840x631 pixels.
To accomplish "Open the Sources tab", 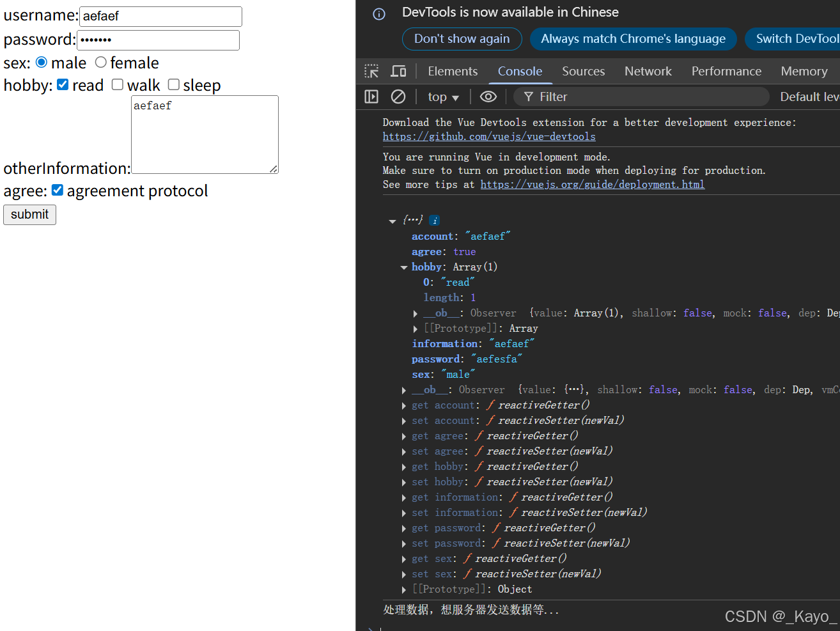I will 583,71.
